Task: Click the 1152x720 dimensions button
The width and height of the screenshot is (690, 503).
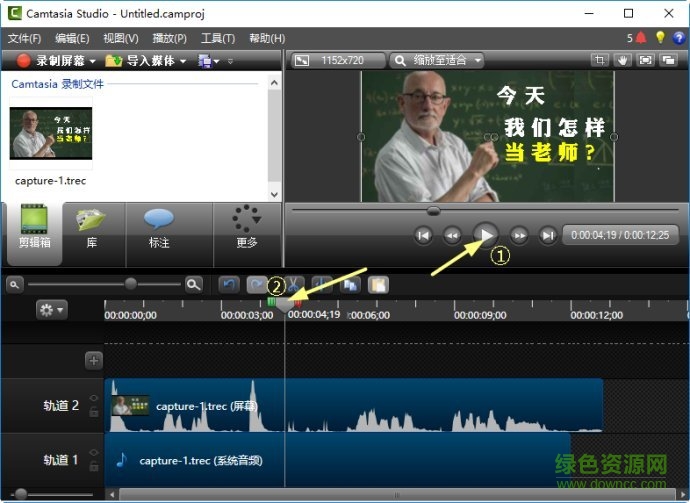Action: point(335,60)
